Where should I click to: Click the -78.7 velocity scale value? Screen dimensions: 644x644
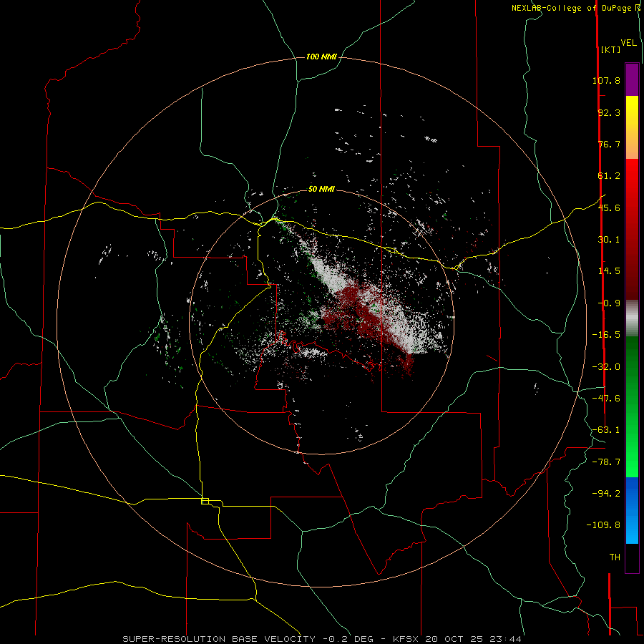click(x=606, y=462)
